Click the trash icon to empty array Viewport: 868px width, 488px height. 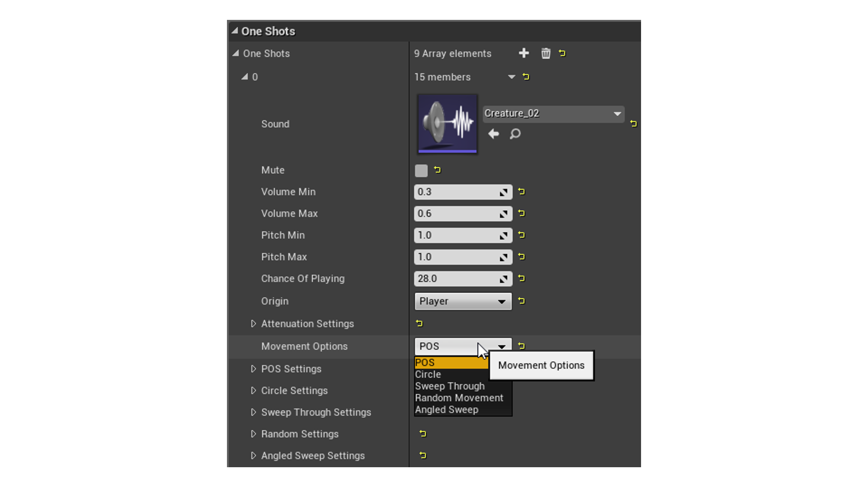(546, 53)
